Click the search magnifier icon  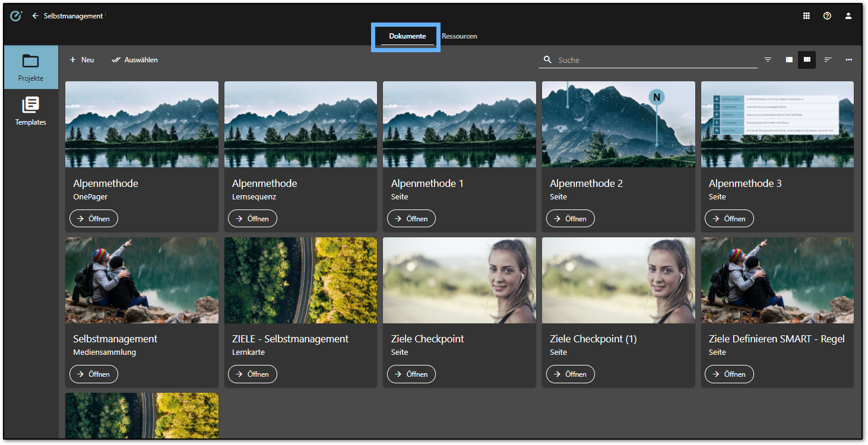547,60
